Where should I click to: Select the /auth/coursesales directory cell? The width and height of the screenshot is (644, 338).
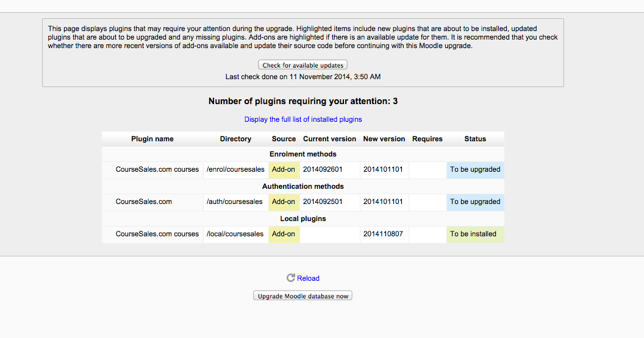pos(234,202)
